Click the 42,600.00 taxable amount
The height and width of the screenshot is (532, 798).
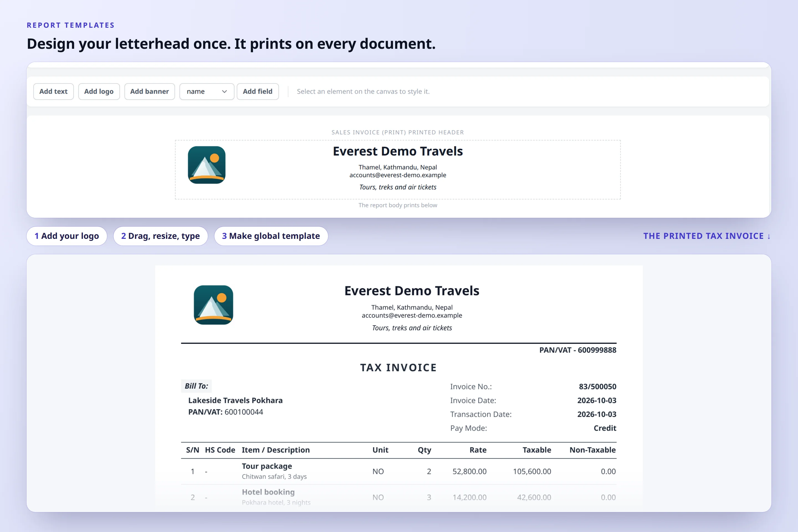pyautogui.click(x=534, y=497)
